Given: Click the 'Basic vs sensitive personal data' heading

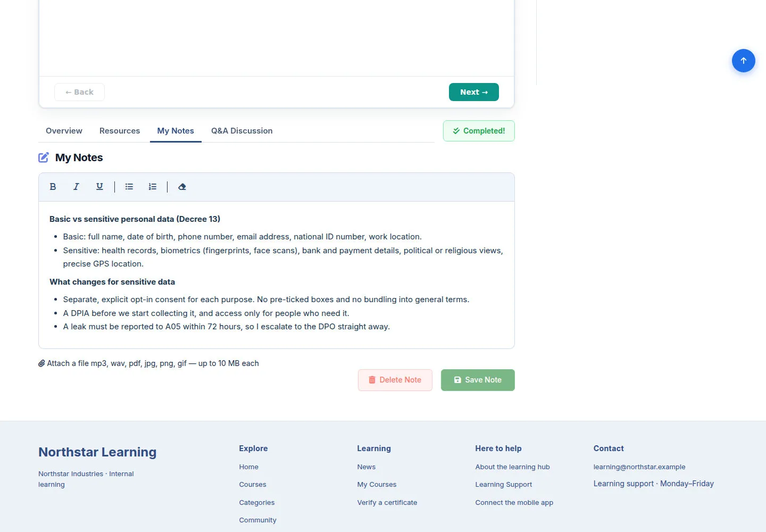Looking at the screenshot, I should [135, 219].
